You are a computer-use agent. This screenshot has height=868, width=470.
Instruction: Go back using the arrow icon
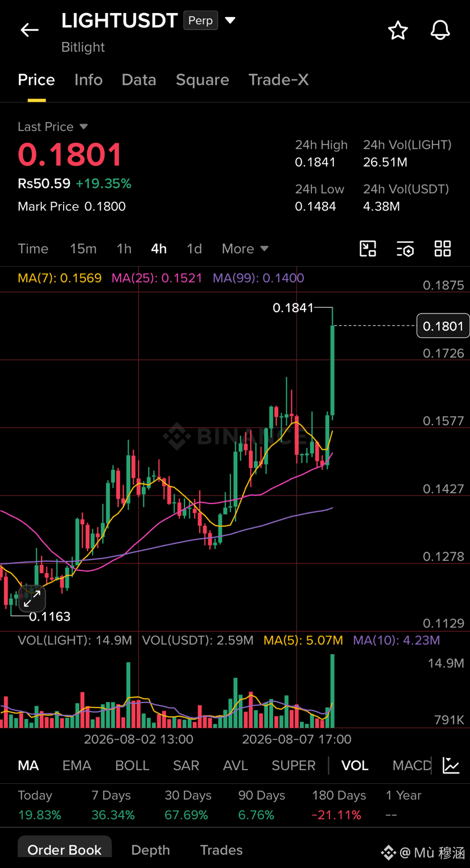(x=30, y=30)
